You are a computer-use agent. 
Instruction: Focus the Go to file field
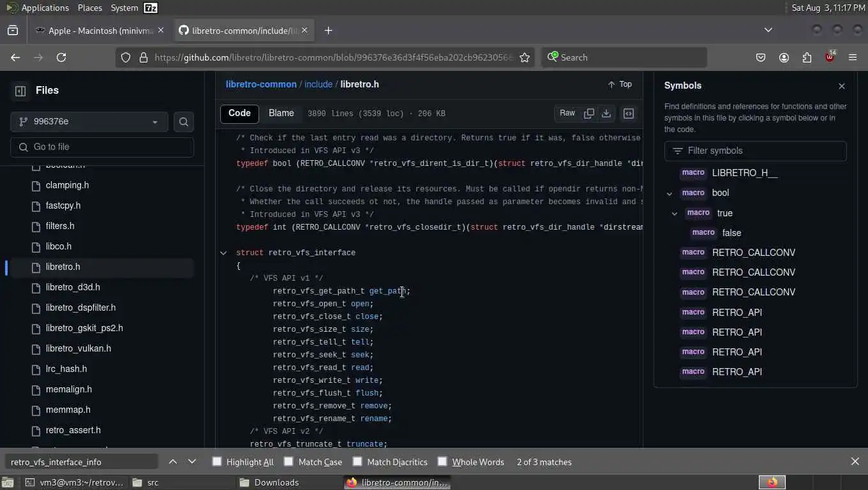[102, 147]
